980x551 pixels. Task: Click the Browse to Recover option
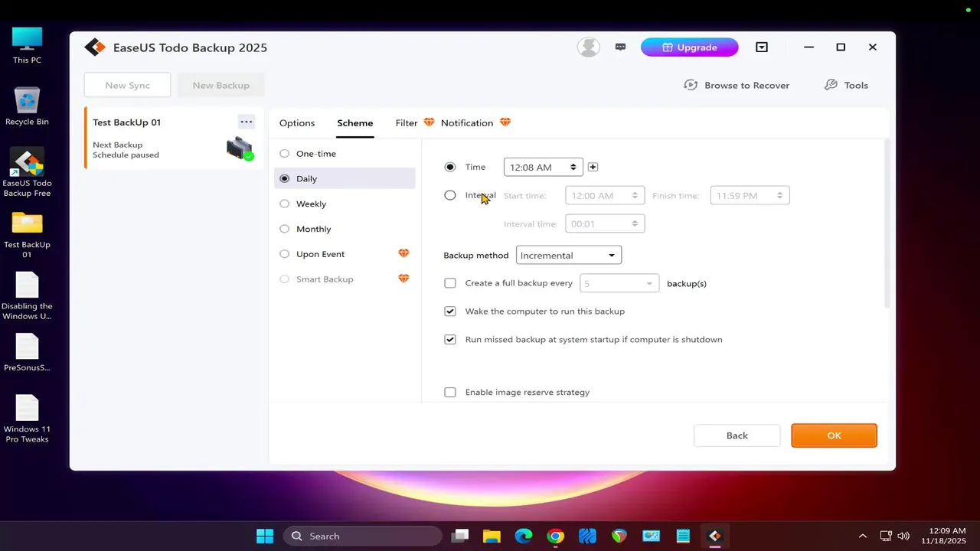pos(737,85)
